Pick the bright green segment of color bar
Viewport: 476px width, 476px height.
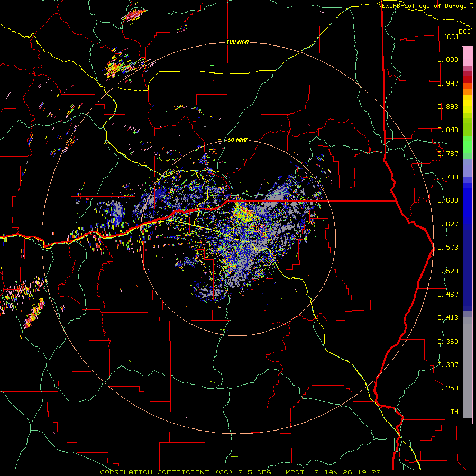tap(467, 144)
